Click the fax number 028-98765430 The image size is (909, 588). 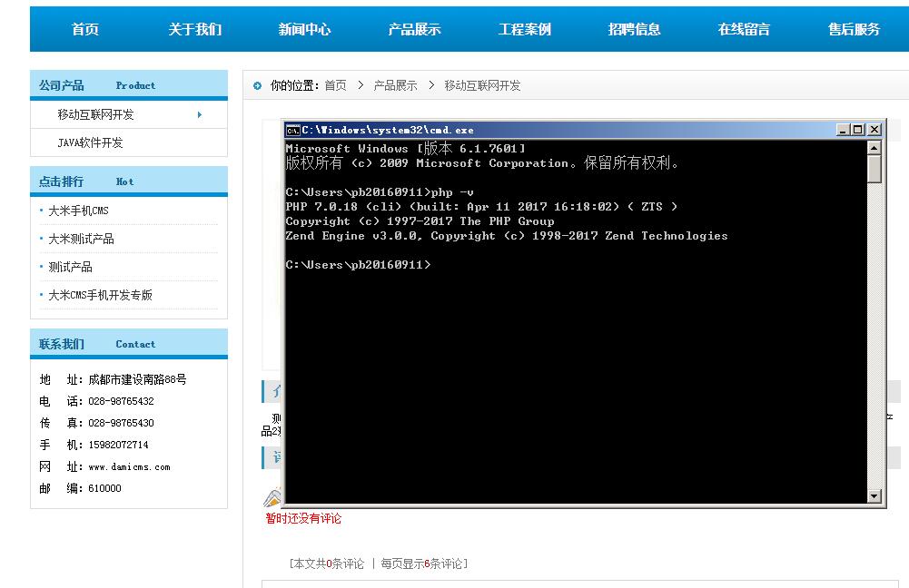pyautogui.click(x=121, y=423)
